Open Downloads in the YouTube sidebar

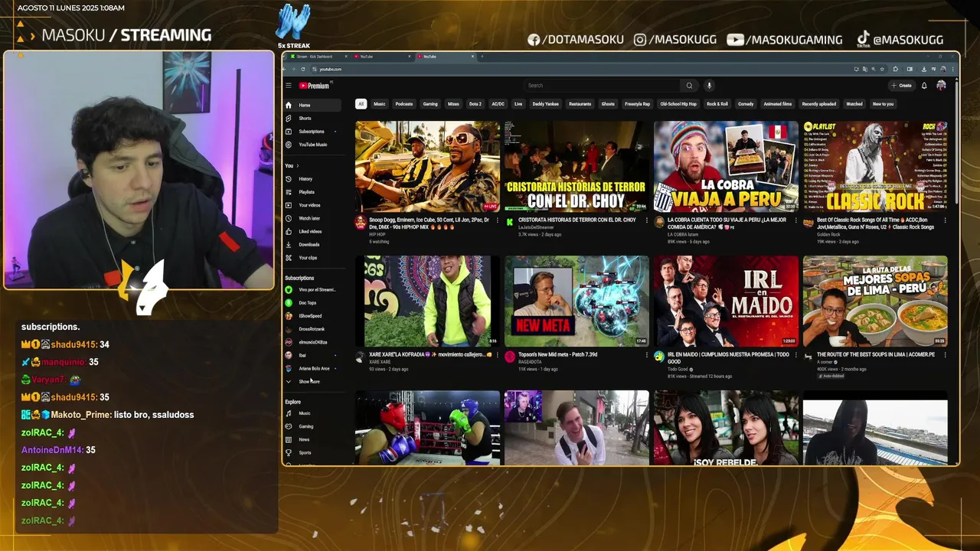312,245
